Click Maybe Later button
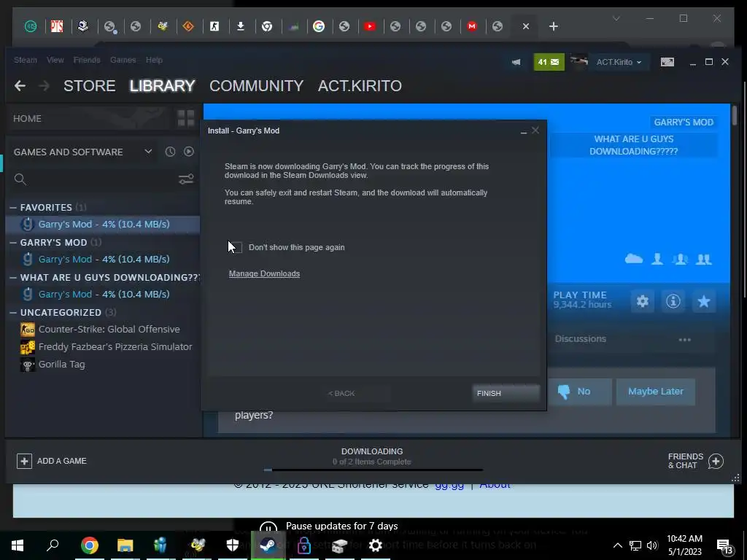Image resolution: width=747 pixels, height=560 pixels. (x=656, y=392)
